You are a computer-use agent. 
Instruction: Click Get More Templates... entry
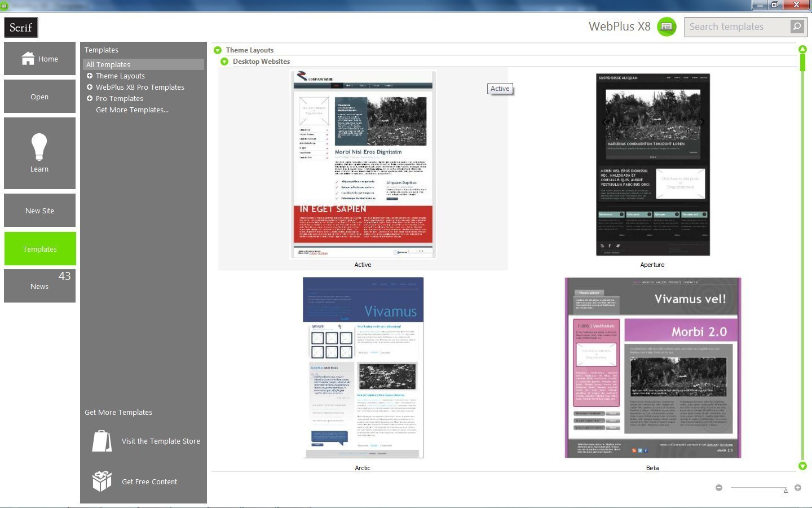coord(132,110)
